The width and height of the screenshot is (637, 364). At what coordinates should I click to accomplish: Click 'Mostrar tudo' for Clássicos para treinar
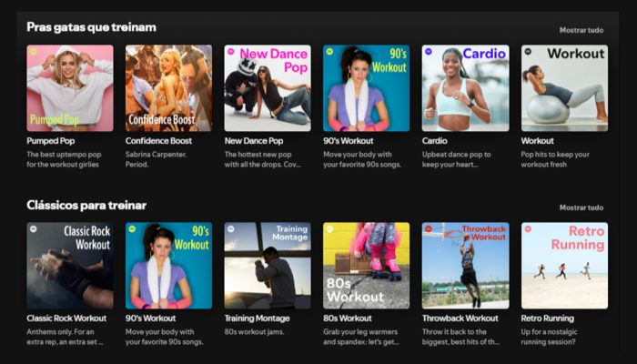pos(581,207)
